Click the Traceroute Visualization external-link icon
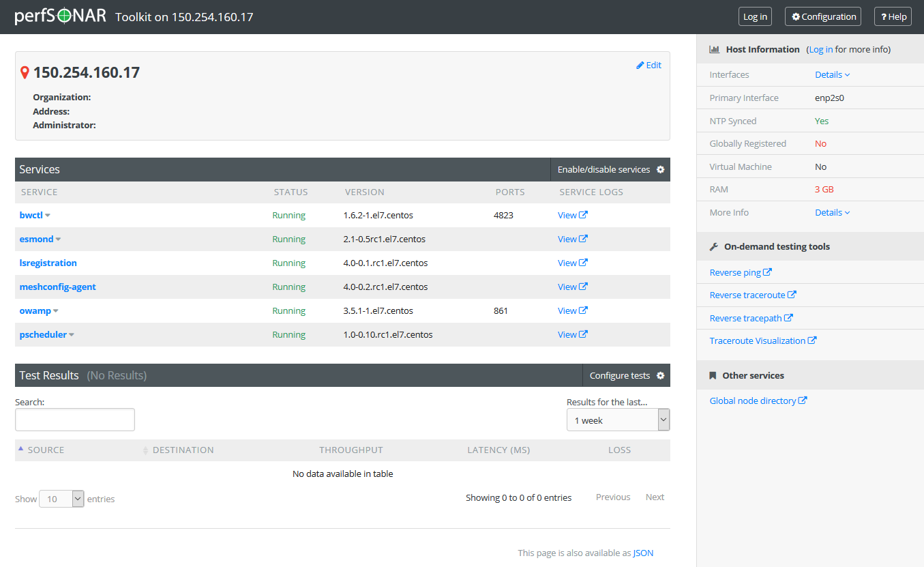The height and width of the screenshot is (567, 924). click(812, 340)
